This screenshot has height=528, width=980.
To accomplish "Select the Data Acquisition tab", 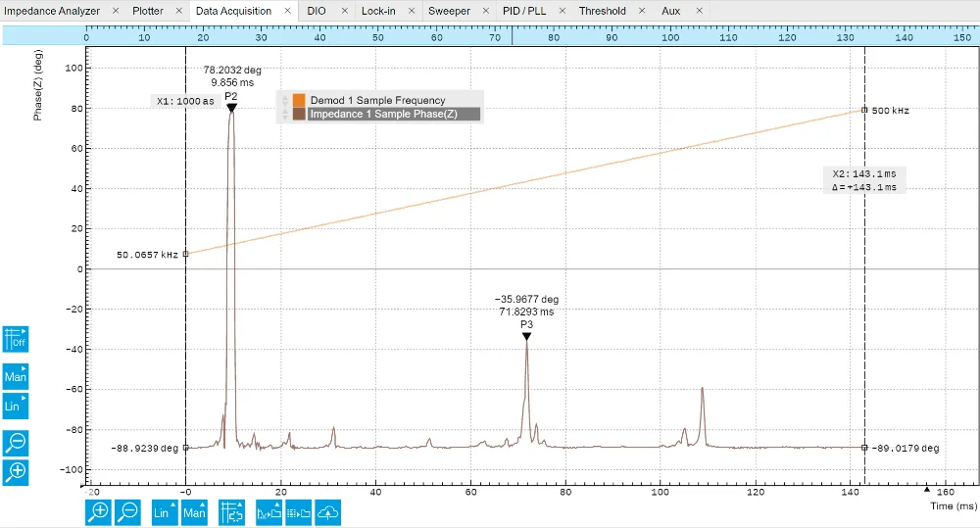I will tap(234, 11).
